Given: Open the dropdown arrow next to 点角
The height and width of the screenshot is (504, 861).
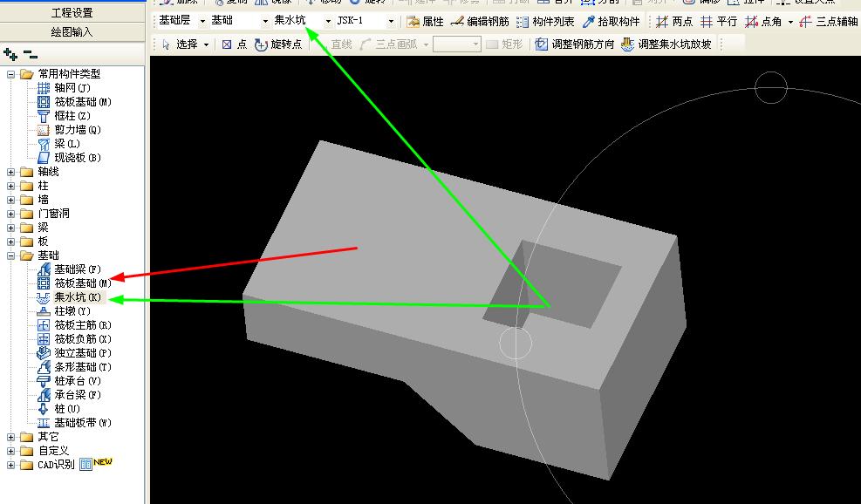Looking at the screenshot, I should [x=790, y=22].
